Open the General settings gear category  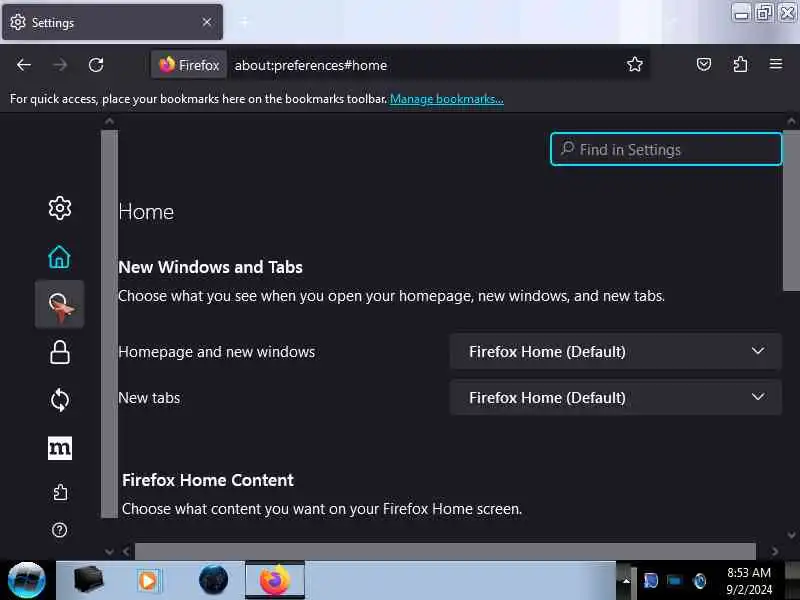(60, 208)
